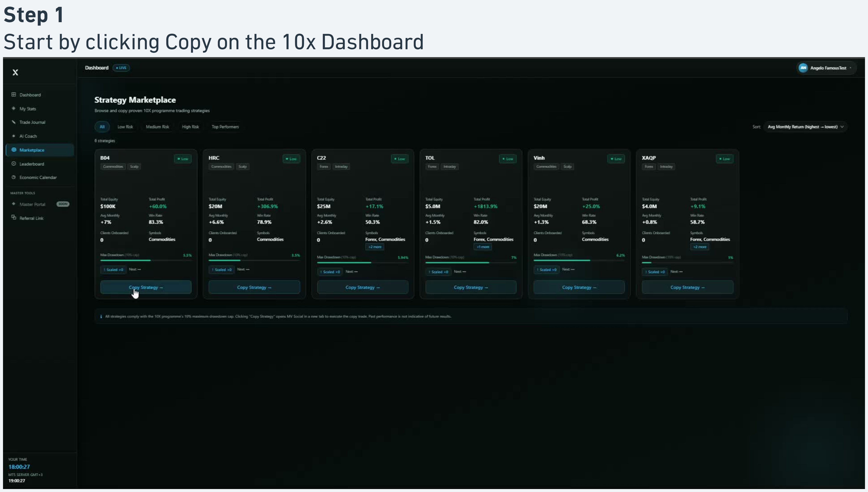Click the 68.3% win rate on Vinh
The height and width of the screenshot is (492, 868).
(x=589, y=222)
